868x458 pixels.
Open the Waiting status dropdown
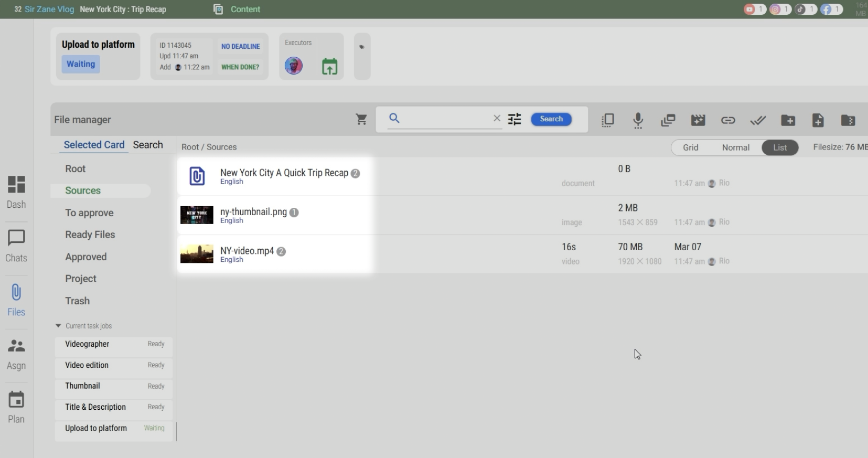tap(81, 64)
